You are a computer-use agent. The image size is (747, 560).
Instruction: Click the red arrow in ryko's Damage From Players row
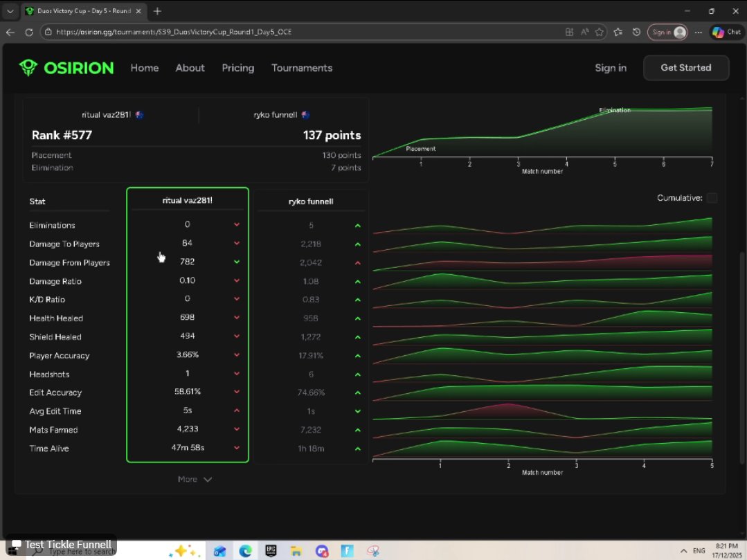(x=358, y=263)
